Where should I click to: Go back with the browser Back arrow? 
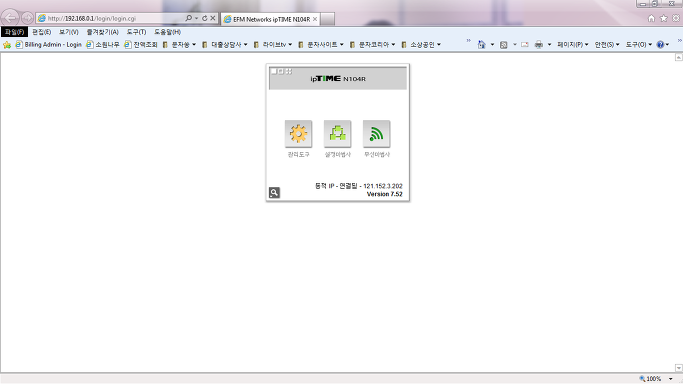point(10,18)
